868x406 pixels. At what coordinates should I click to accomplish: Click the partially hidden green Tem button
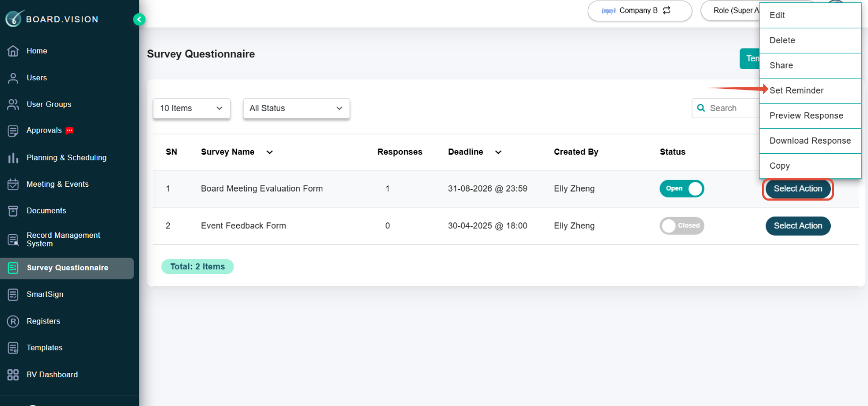coord(750,59)
